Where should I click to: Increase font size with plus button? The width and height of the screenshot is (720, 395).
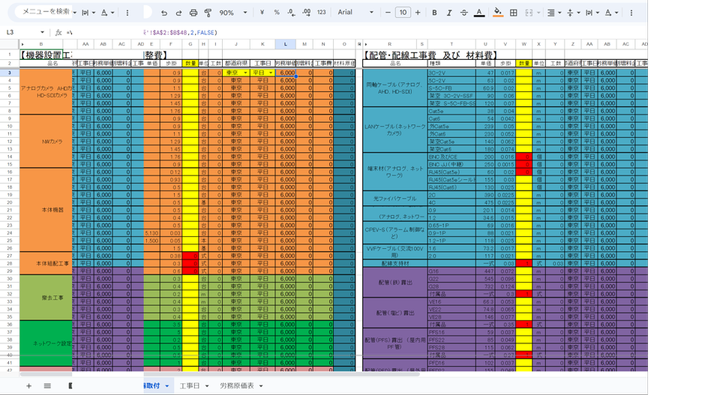point(417,12)
